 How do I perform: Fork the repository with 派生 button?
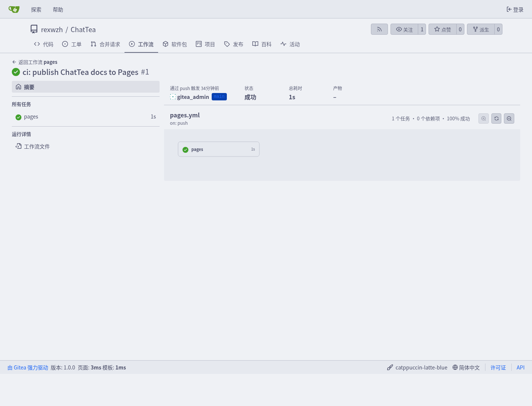pos(481,29)
